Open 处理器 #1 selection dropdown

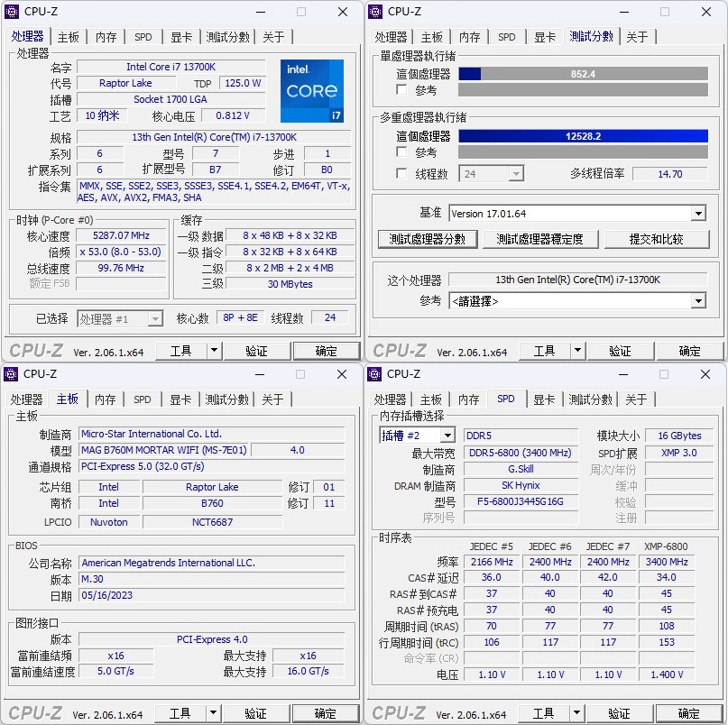click(x=155, y=319)
